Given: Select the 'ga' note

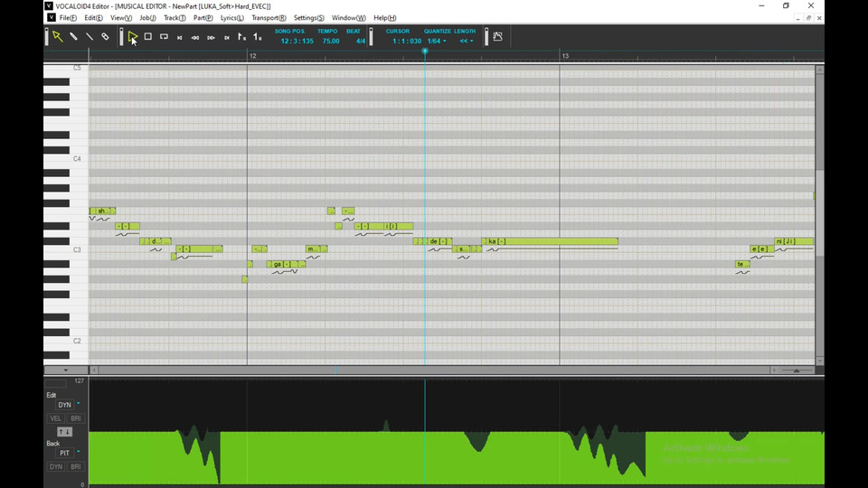Looking at the screenshot, I should pyautogui.click(x=286, y=264).
